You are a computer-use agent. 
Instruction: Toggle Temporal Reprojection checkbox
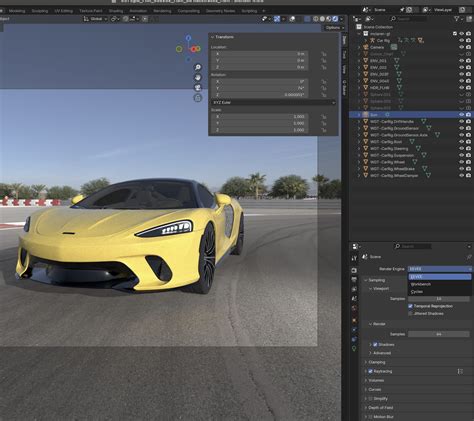pos(411,306)
